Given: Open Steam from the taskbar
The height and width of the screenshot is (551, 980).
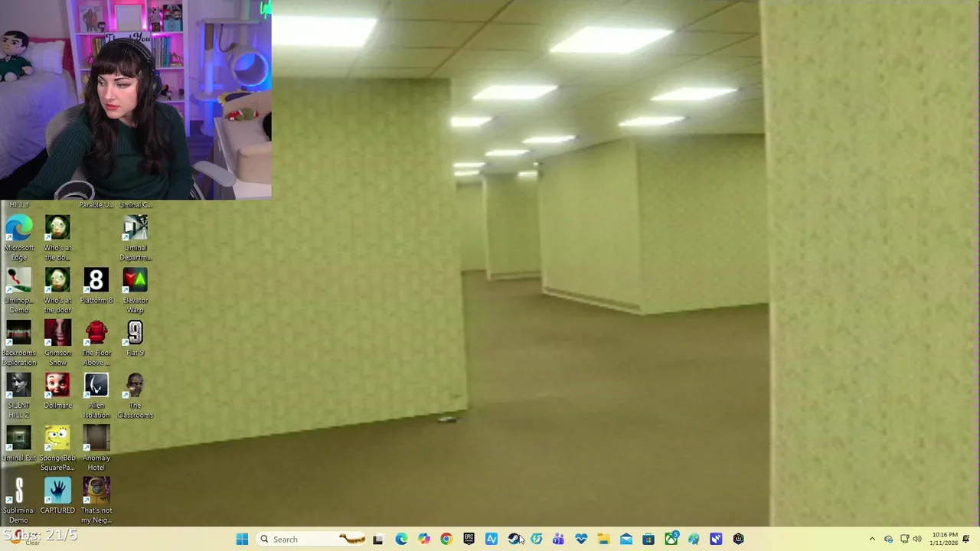Looking at the screenshot, I should 514,540.
